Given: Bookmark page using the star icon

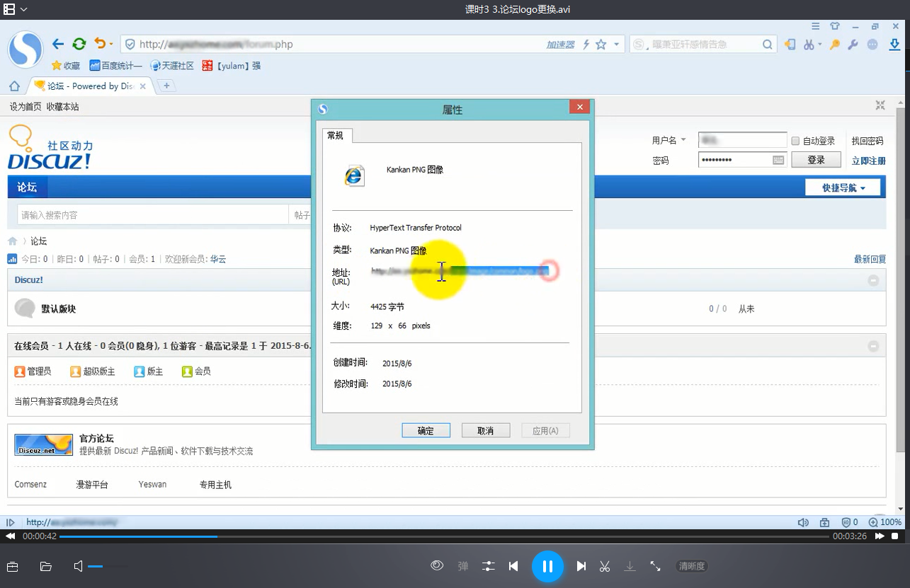Looking at the screenshot, I should pos(601,45).
